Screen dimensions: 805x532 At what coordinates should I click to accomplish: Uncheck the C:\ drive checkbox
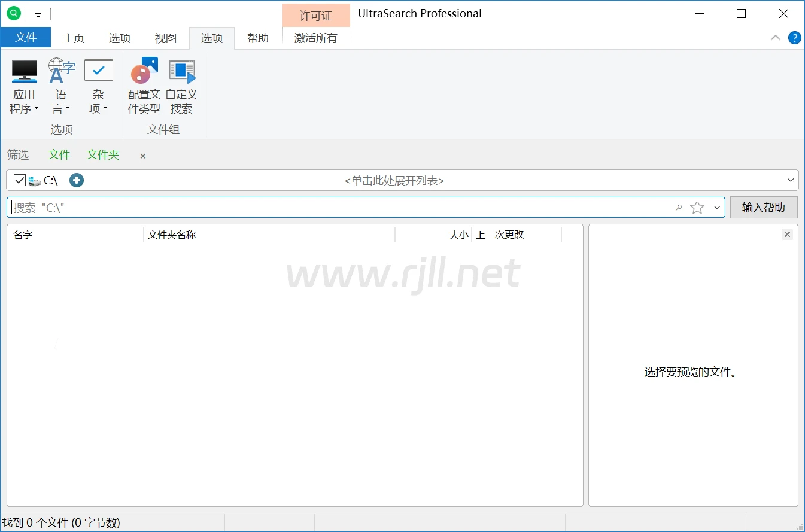click(x=20, y=180)
